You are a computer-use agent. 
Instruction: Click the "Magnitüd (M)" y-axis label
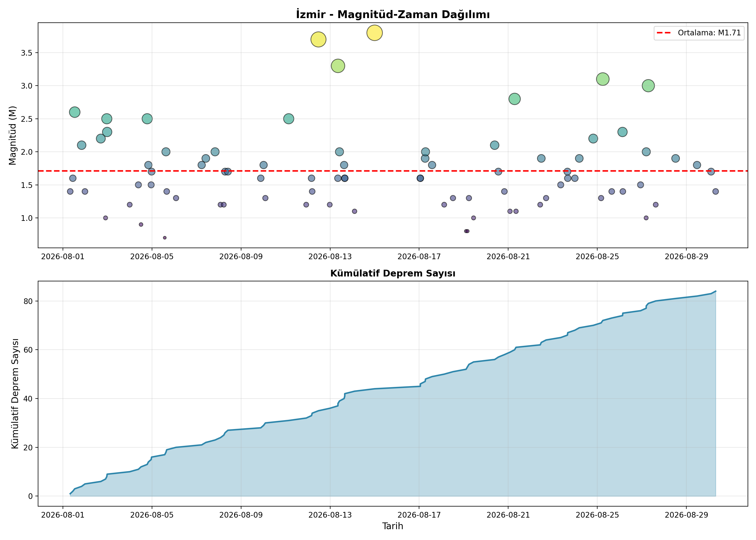tap(13, 135)
